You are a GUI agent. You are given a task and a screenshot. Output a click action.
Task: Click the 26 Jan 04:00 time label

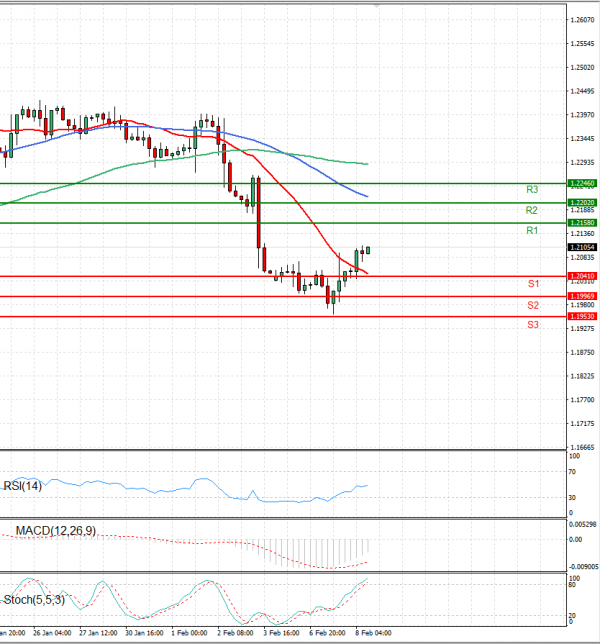point(52,633)
